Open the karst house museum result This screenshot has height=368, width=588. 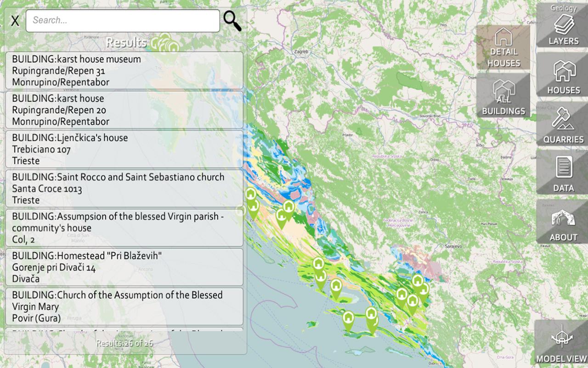tap(124, 70)
